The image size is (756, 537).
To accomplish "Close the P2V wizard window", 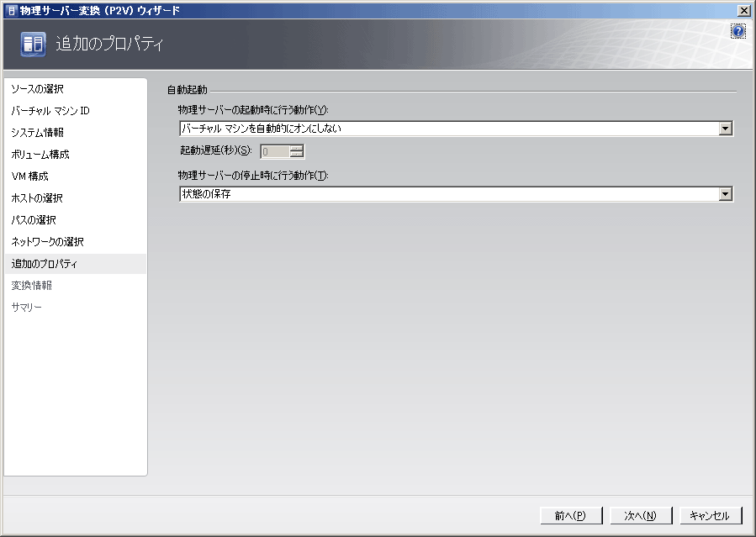I will coord(744,10).
